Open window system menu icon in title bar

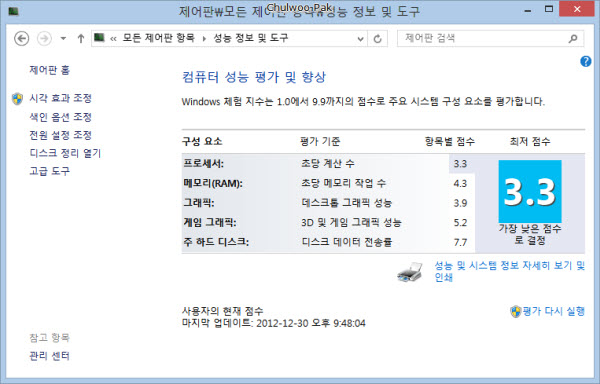(14, 11)
